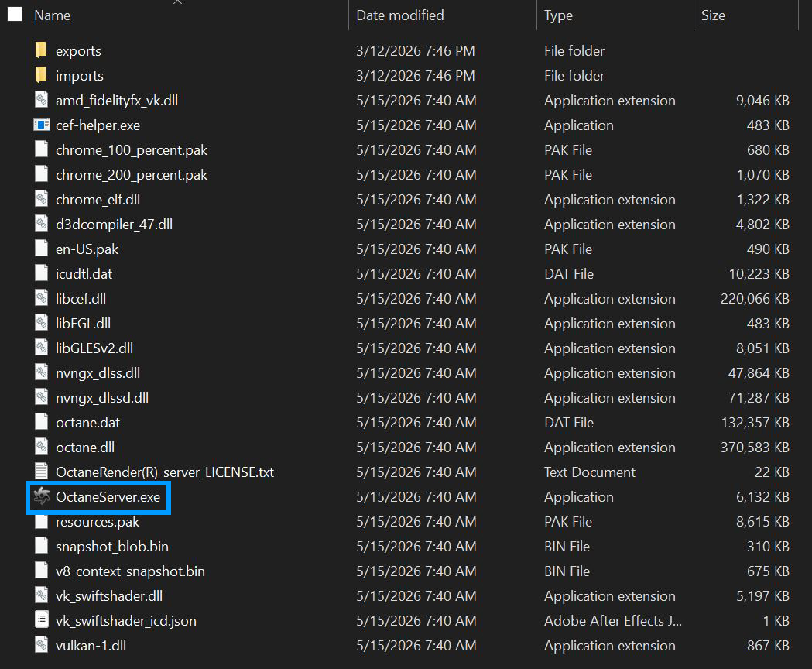Select vk_swiftshader.dll file icon
Image resolution: width=812 pixels, height=669 pixels.
point(42,595)
